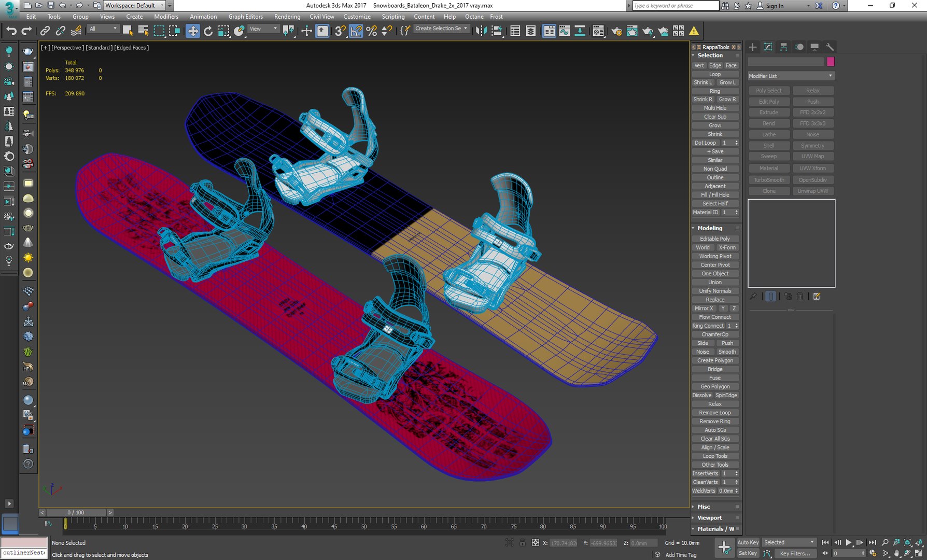Toggle the Selection Lock padlock icon
The image size is (927, 560).
[522, 543]
